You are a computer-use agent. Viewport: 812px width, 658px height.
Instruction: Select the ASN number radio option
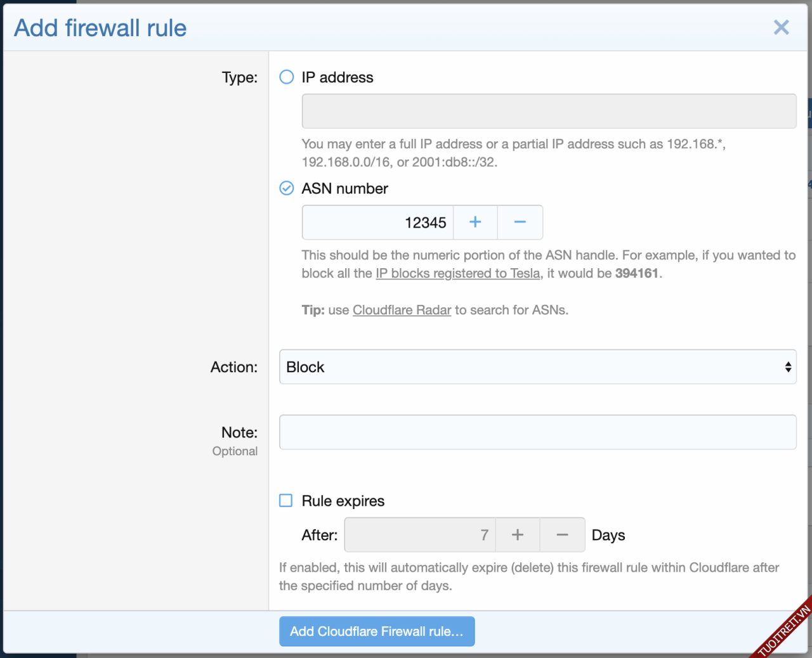click(287, 188)
